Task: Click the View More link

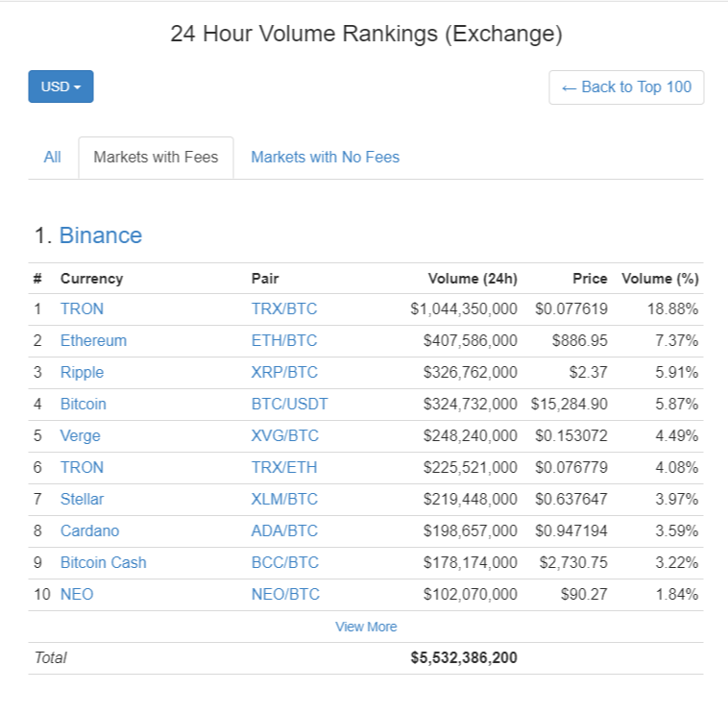Action: pyautogui.click(x=366, y=627)
